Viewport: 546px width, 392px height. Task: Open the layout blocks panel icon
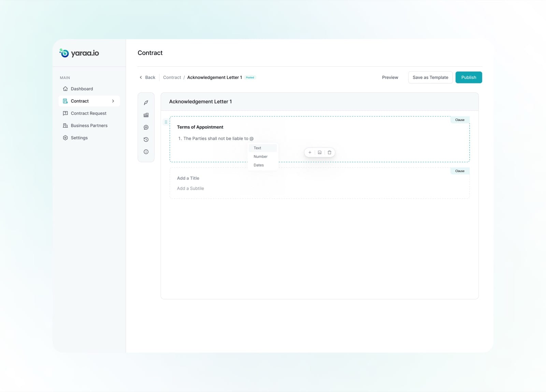pos(146,115)
